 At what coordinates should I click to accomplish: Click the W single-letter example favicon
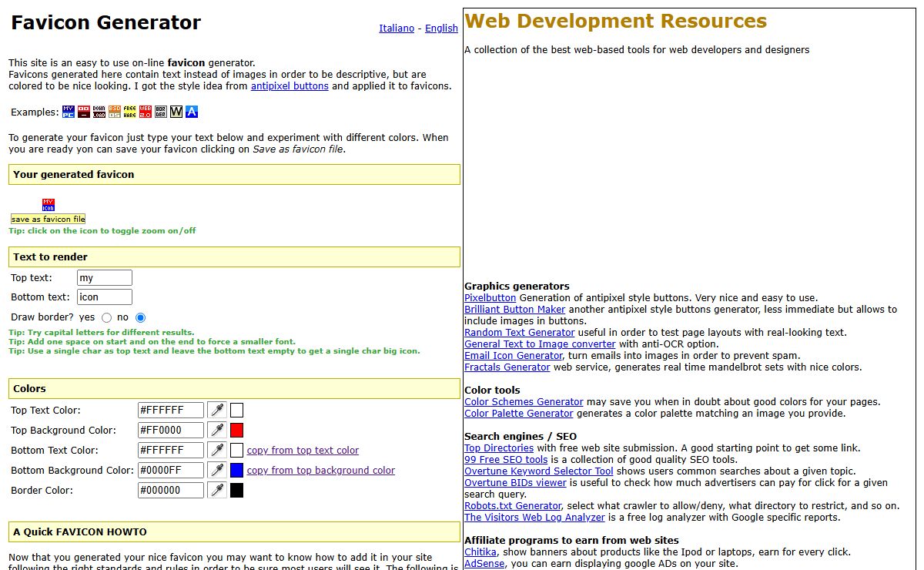[176, 112]
